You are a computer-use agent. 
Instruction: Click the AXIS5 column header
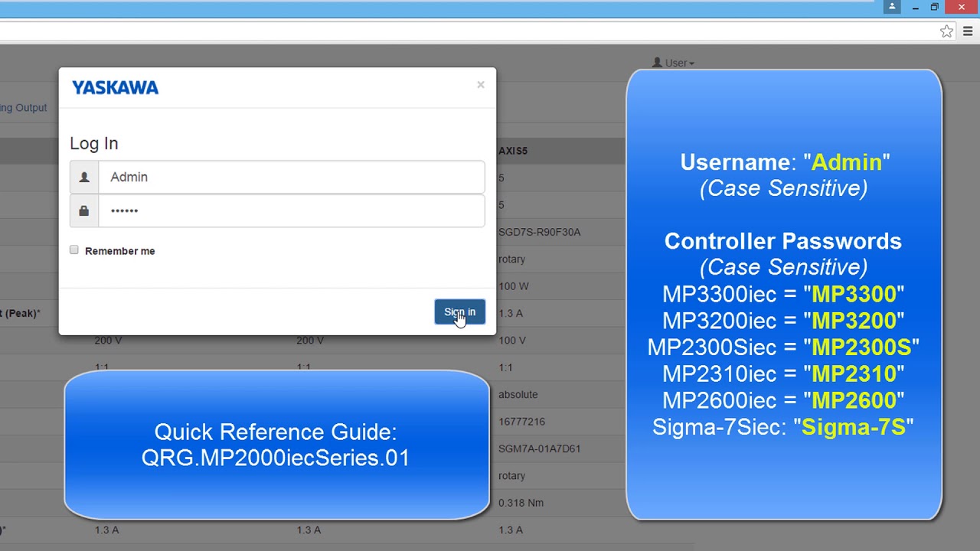click(x=513, y=151)
